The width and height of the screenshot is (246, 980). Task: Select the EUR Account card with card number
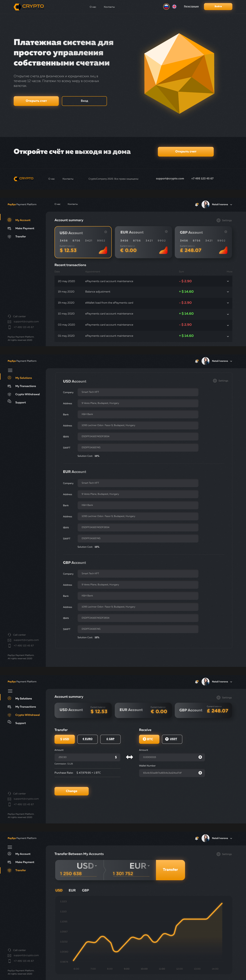pyautogui.click(x=143, y=242)
